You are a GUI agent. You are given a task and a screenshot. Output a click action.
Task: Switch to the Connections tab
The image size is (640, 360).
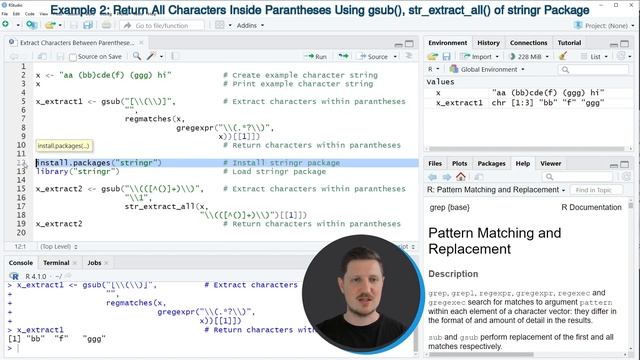(528, 43)
